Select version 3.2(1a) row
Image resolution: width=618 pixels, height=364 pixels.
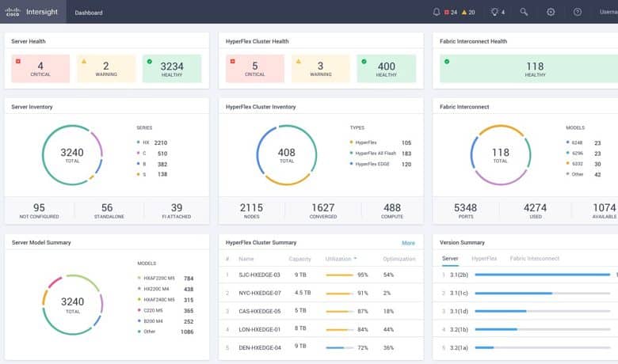[527, 348]
